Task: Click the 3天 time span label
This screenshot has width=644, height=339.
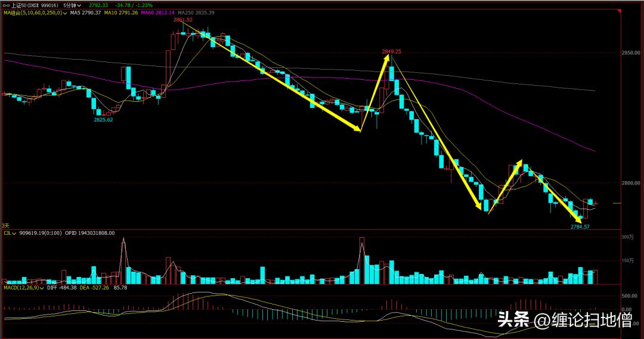Action: pos(5,225)
